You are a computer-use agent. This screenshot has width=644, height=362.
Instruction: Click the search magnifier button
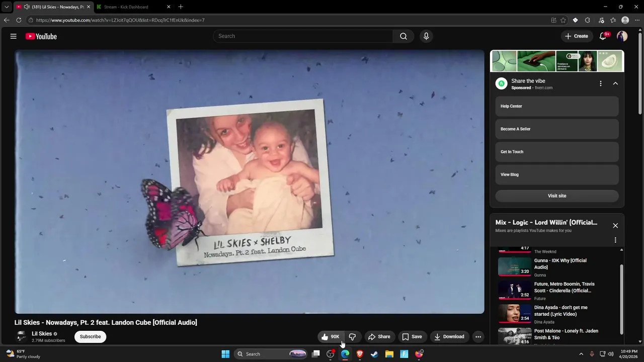click(x=404, y=36)
